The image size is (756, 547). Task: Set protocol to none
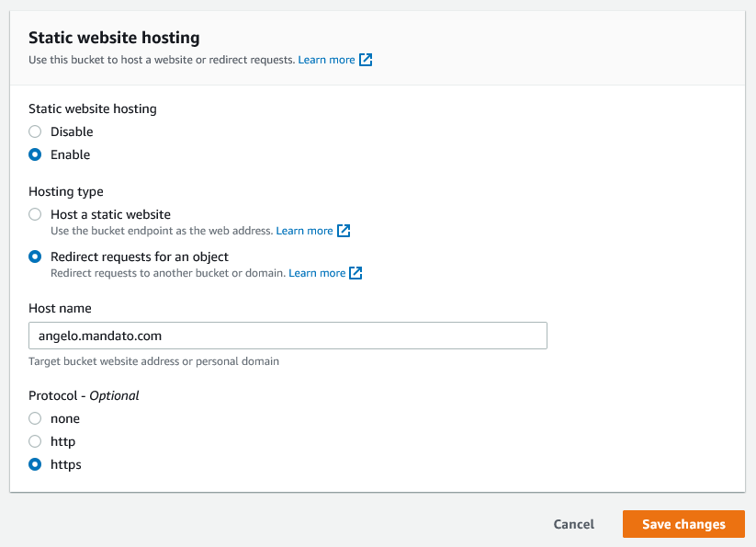tap(35, 418)
